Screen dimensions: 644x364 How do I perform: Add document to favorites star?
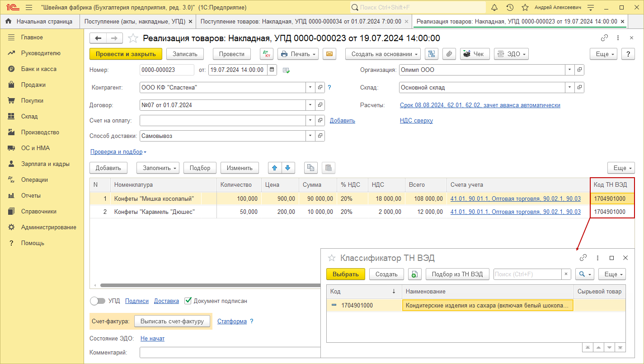coord(133,38)
